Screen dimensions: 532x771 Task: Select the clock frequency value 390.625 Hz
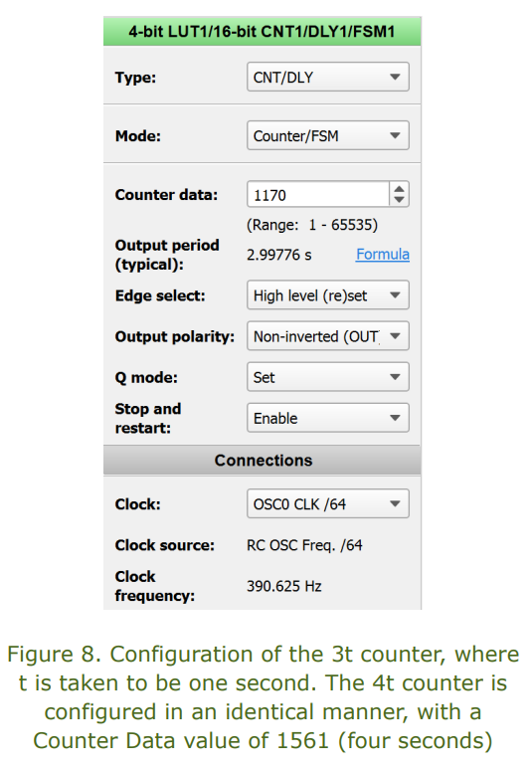[x=284, y=586]
